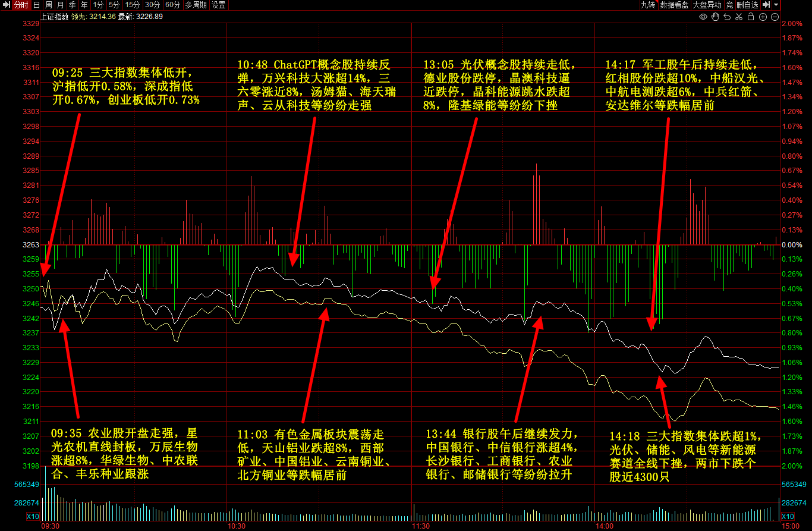Viewport: 812px width, 531px height.
Task: Click the 九转 indicator button
Action: click(647, 5)
